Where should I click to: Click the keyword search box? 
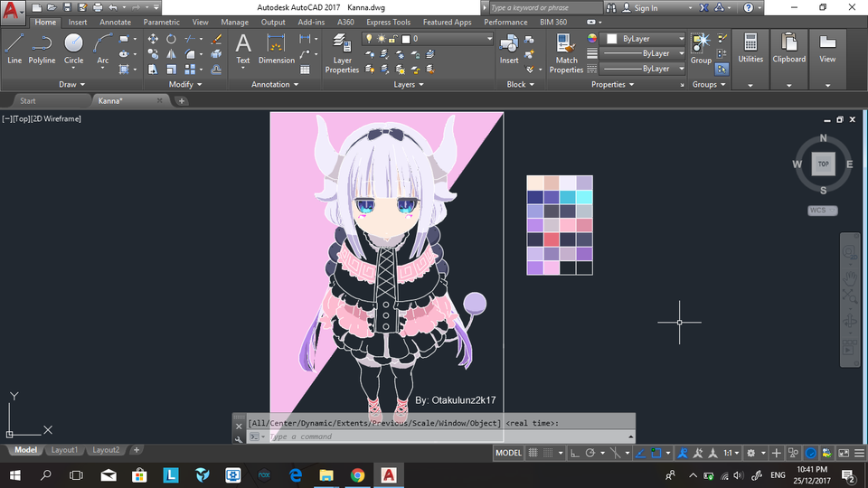(x=546, y=8)
